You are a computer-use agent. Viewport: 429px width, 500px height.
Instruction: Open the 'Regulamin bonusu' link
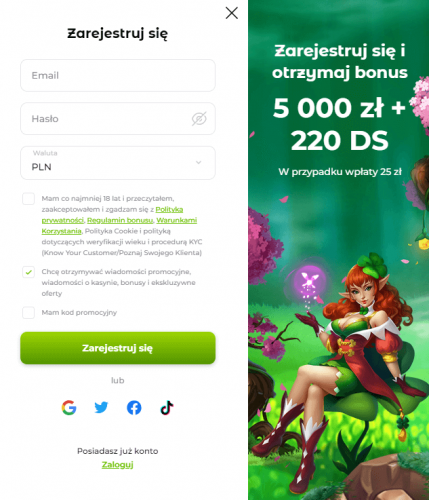(120, 220)
